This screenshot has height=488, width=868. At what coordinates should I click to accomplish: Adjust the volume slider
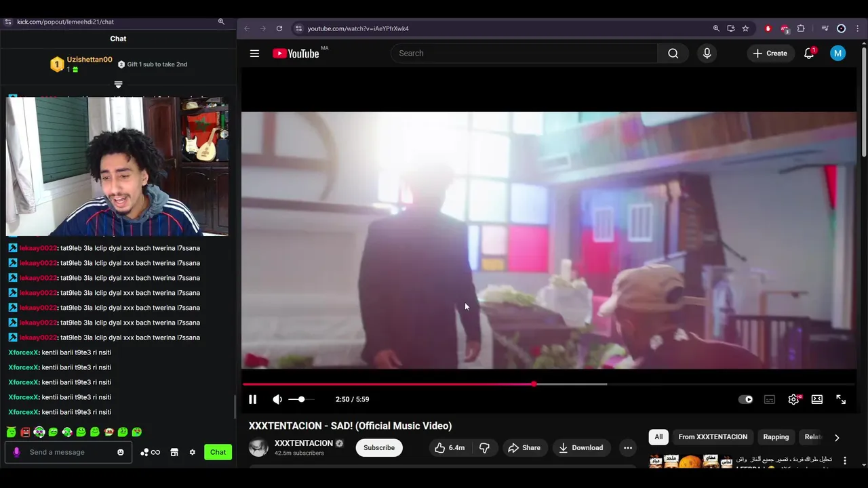click(x=301, y=399)
